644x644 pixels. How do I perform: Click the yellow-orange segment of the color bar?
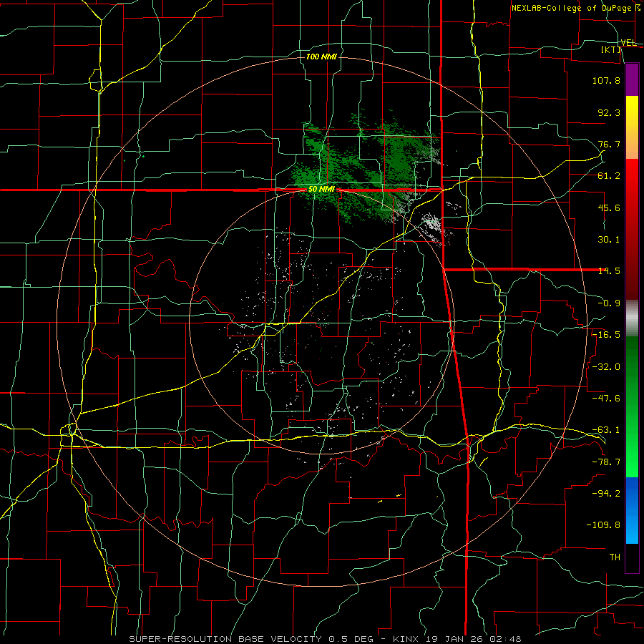coord(632,127)
